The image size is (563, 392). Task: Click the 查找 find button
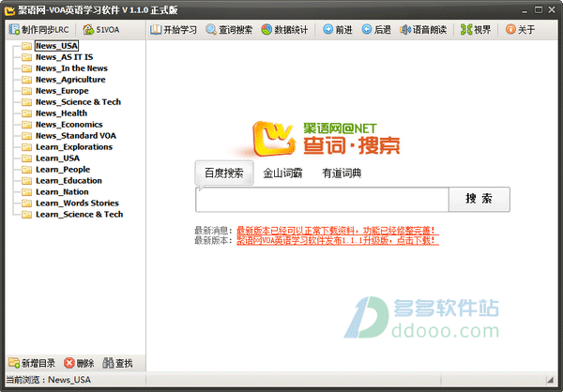(118, 363)
